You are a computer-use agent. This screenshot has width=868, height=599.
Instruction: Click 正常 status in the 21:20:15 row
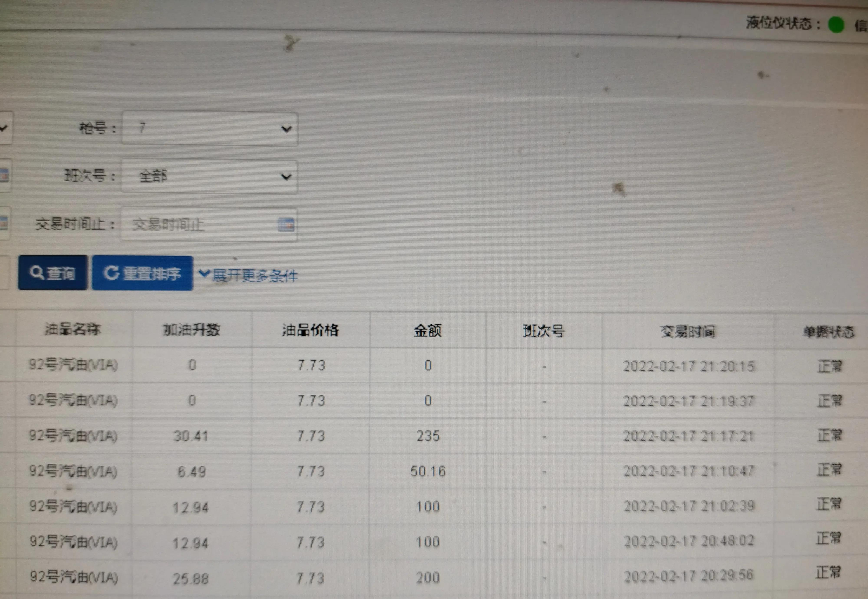point(830,366)
